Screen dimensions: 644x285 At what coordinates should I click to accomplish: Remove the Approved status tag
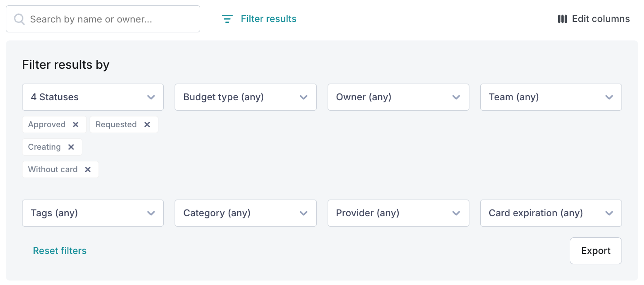coord(76,125)
